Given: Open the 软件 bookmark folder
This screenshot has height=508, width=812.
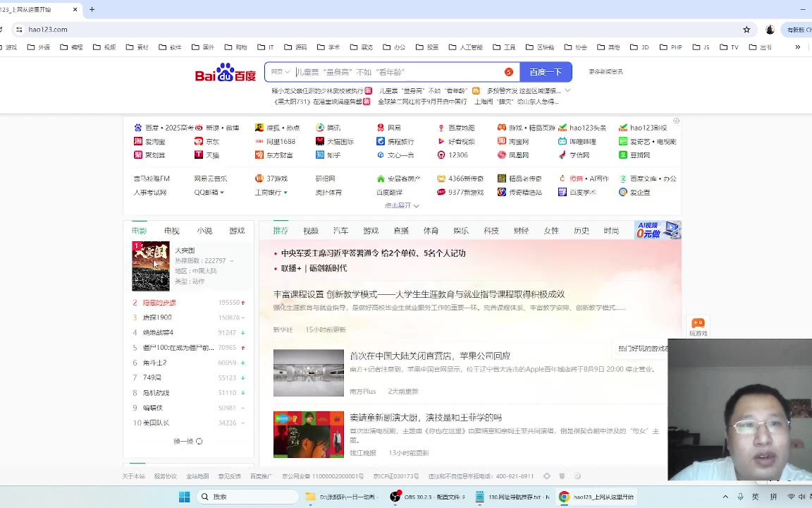Looking at the screenshot, I should tap(170, 47).
